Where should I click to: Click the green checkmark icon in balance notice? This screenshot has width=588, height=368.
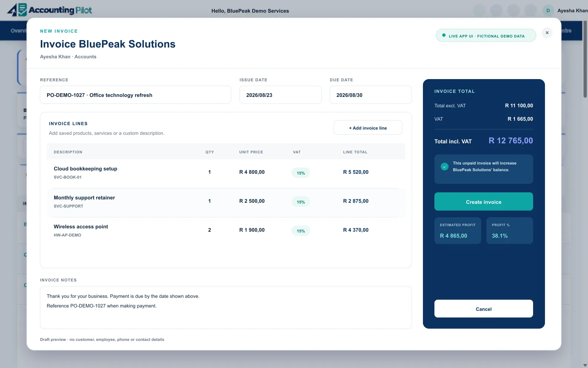(444, 167)
